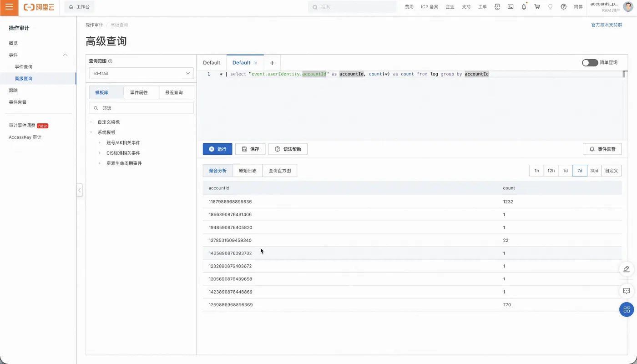Open the floating chat feedback icon
The height and width of the screenshot is (364, 637).
pos(627,291)
